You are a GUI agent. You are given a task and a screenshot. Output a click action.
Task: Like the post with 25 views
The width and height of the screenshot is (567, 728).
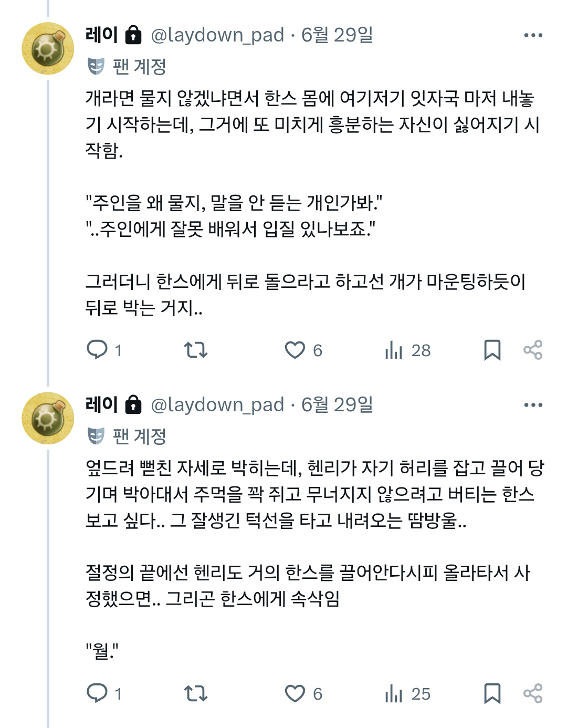[x=295, y=693]
